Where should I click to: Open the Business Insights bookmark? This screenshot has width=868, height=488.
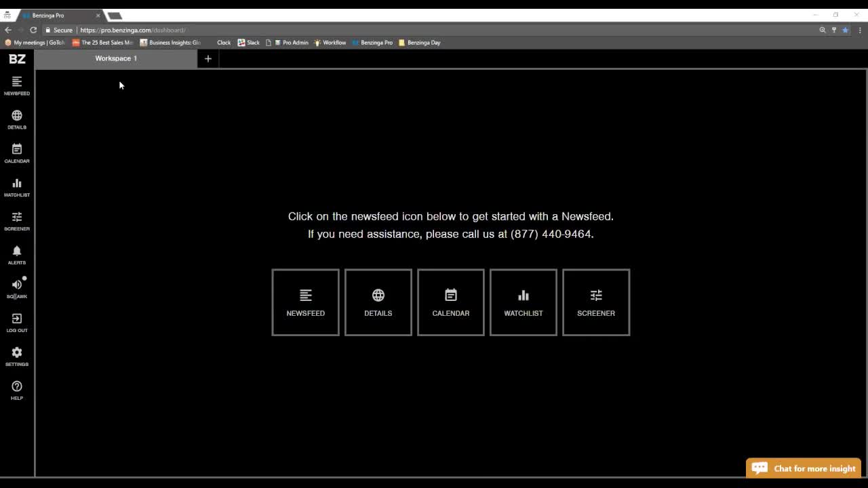[x=170, y=43]
